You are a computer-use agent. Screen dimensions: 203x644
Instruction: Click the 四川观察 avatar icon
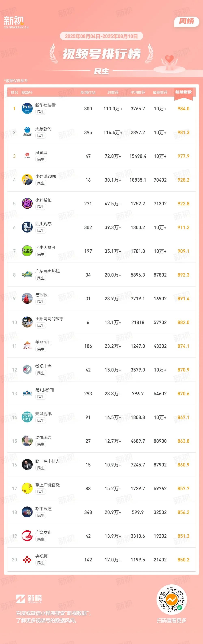click(27, 227)
